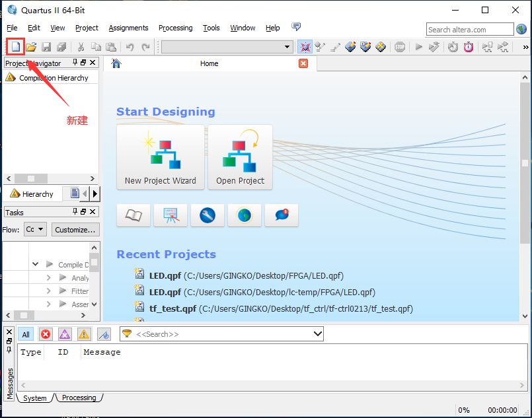Collapse the Compile Design task tree

[35, 265]
